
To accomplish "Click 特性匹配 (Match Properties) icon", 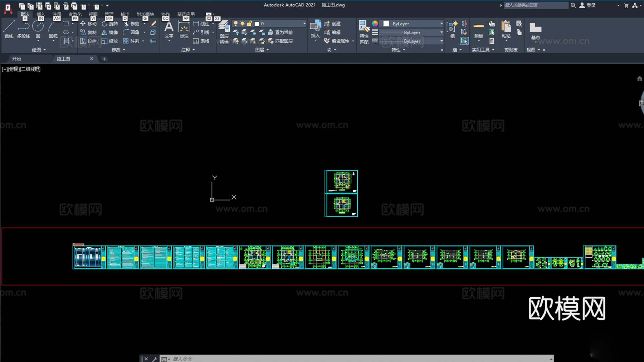I will (364, 32).
